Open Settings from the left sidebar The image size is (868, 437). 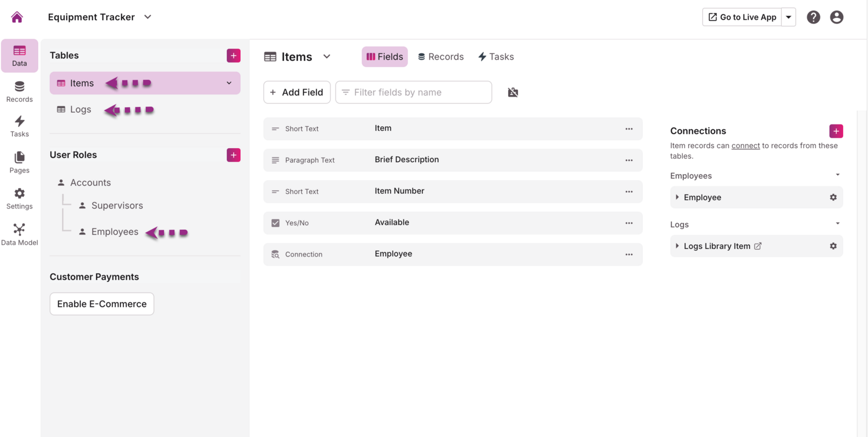[x=19, y=199]
